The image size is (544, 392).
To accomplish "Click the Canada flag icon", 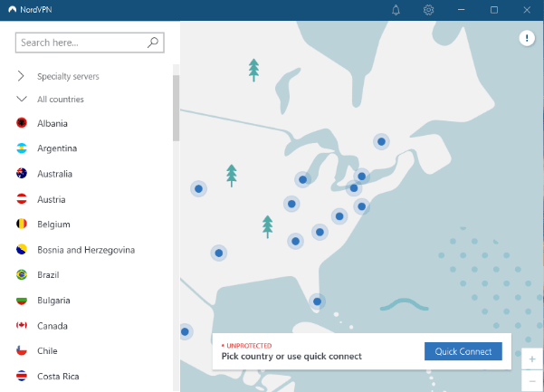I will (x=22, y=325).
